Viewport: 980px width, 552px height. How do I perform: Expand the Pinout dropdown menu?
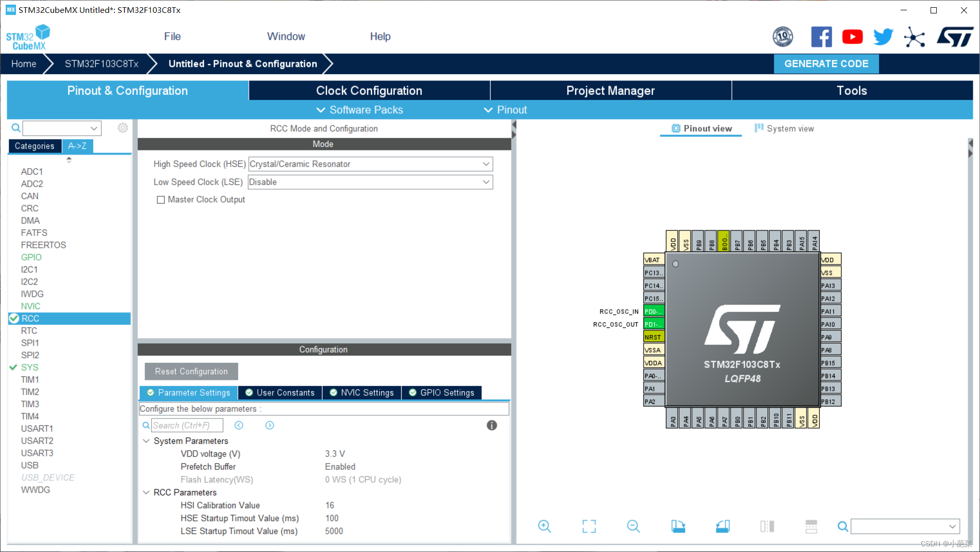[x=505, y=110]
